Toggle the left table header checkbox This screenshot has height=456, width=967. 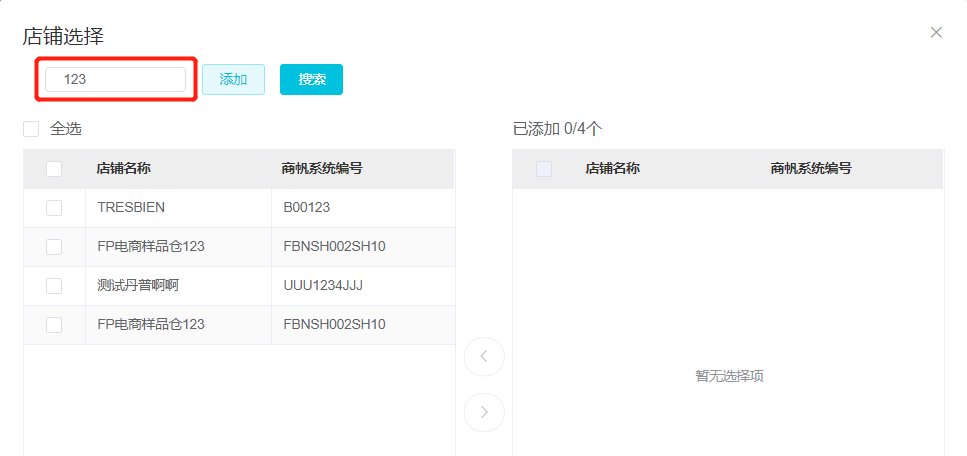pos(54,169)
